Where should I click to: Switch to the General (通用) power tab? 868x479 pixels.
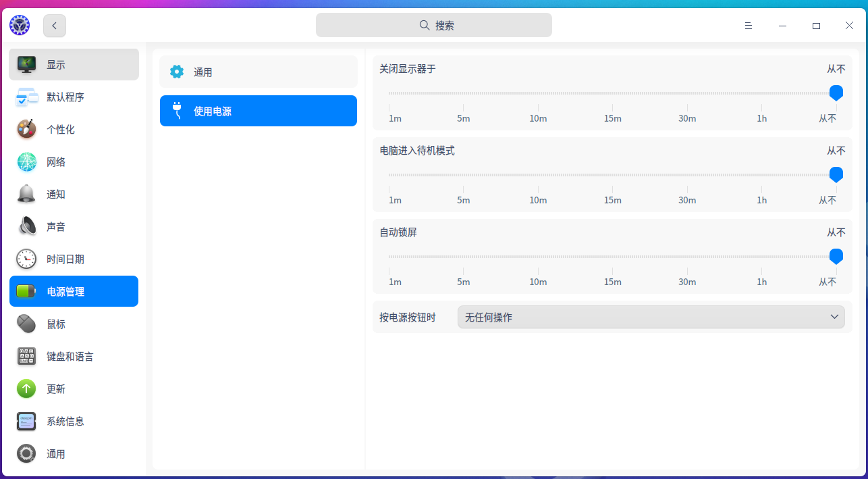pos(258,72)
